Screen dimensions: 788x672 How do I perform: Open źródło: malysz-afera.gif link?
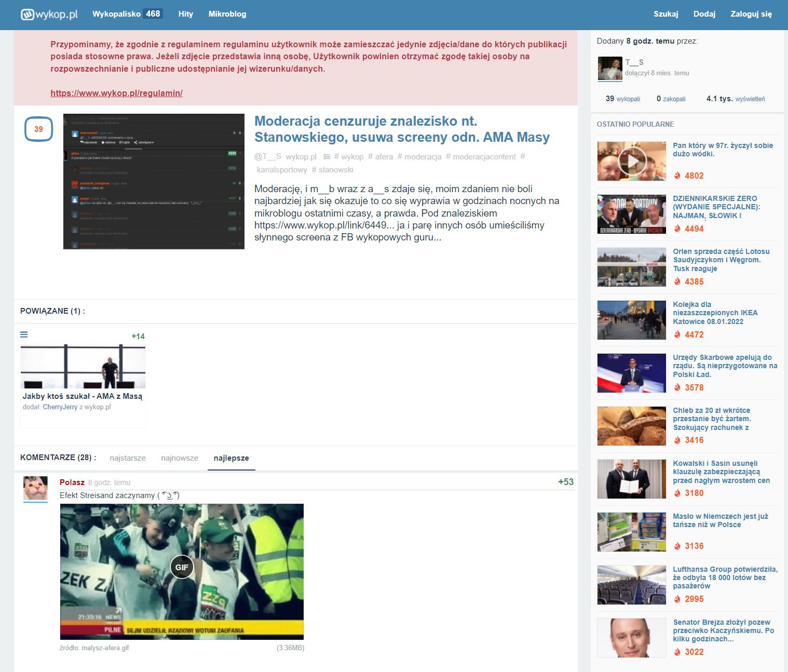94,648
